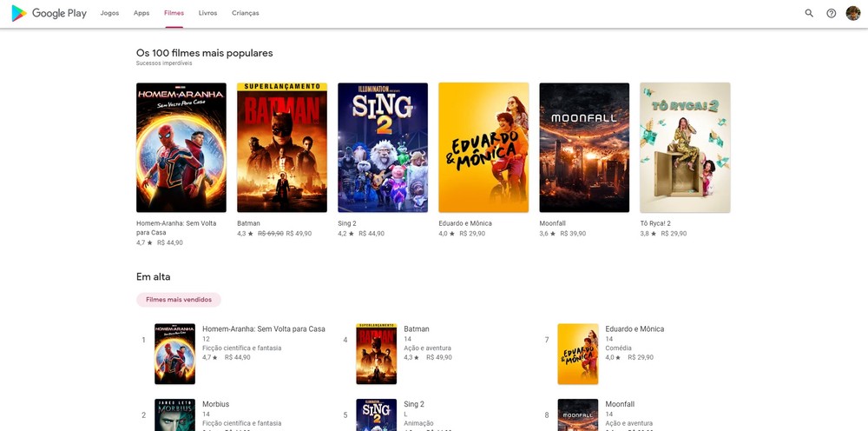The width and height of the screenshot is (868, 431).
Task: Open the user profile avatar
Action: [x=853, y=13]
